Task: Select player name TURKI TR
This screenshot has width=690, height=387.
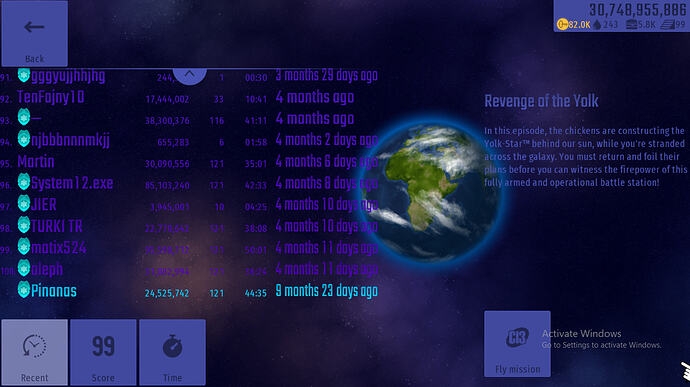Action: [56, 227]
